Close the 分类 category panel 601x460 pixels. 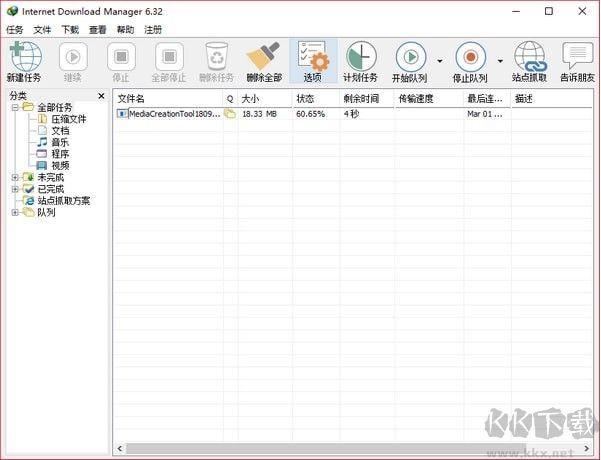click(x=101, y=96)
